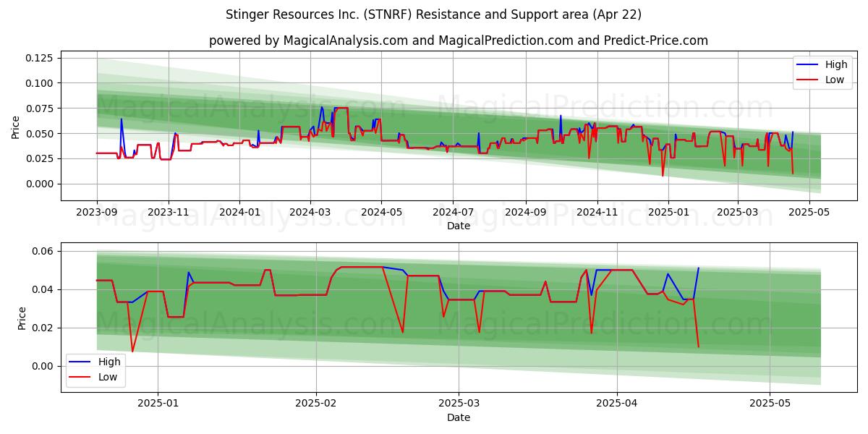The image size is (868, 434).
Task: Click the '2025-04' tick label on bottom chart
Action: coord(617,404)
